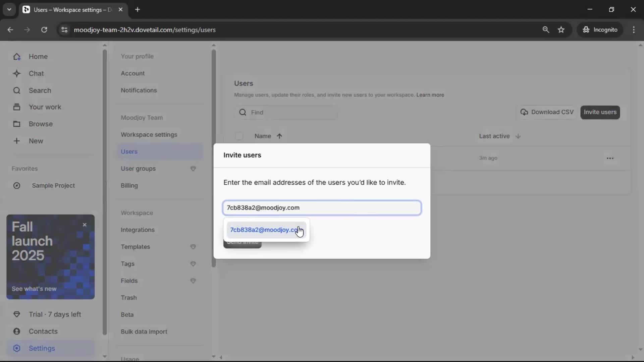Go to Integrations settings
The image size is (644, 362).
click(x=138, y=230)
